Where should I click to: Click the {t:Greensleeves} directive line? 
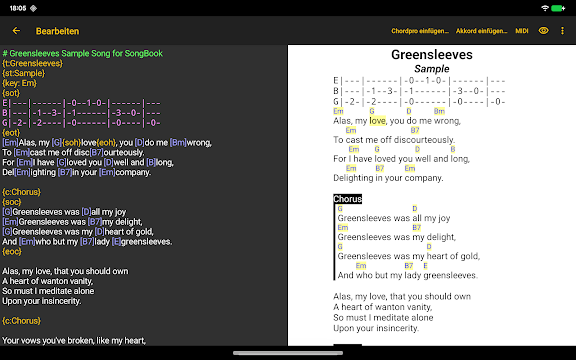click(x=32, y=64)
